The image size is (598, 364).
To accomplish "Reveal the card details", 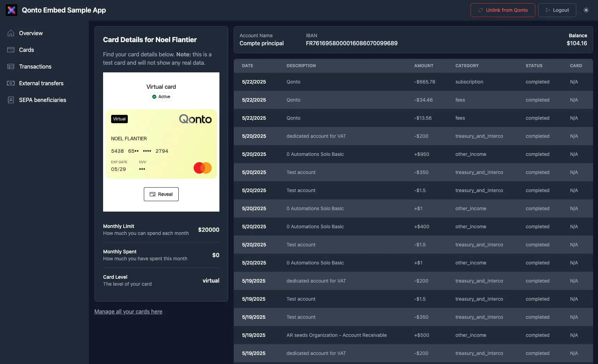I will click(161, 194).
